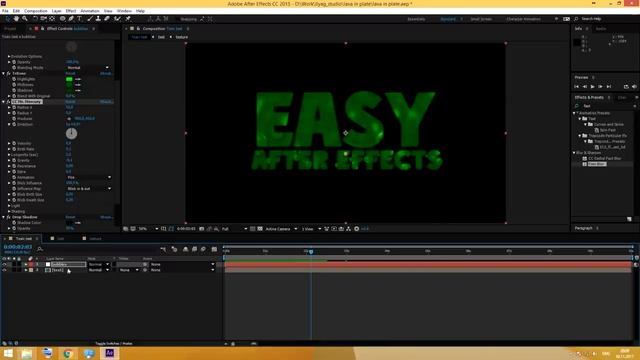This screenshot has width=640, height=360.
Task: Select the Puppet Pin tool
Action: click(x=128, y=19)
